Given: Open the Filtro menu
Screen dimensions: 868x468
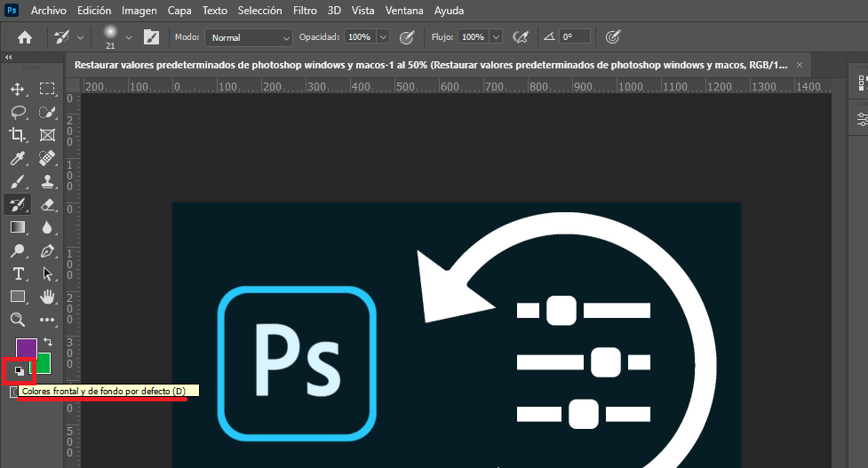Looking at the screenshot, I should click(x=305, y=11).
